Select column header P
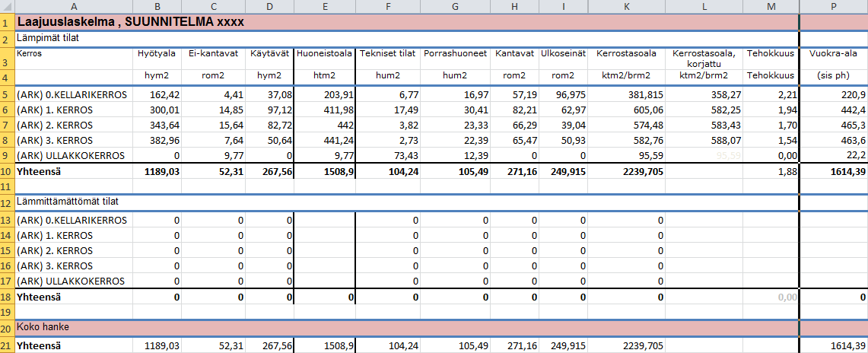The width and height of the screenshot is (868, 353). pos(834,7)
